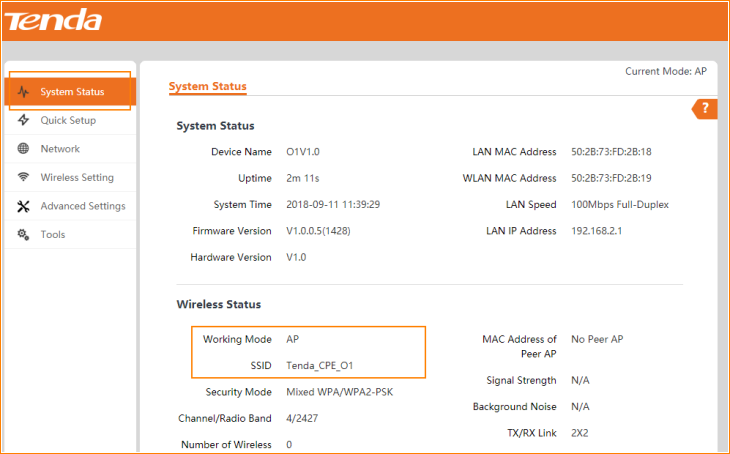This screenshot has width=730, height=454.
Task: Click the firmware version V1.0.0.5(1428)
Action: pyautogui.click(x=318, y=231)
